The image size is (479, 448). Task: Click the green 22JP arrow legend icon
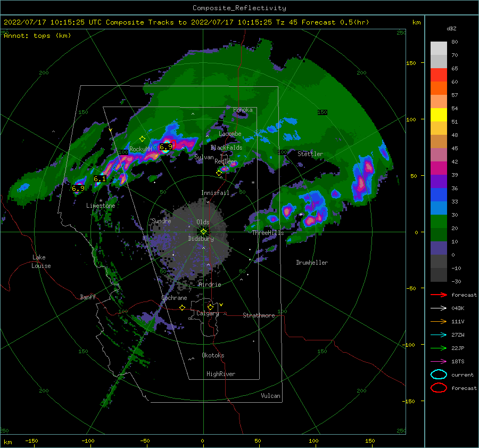[x=439, y=348]
